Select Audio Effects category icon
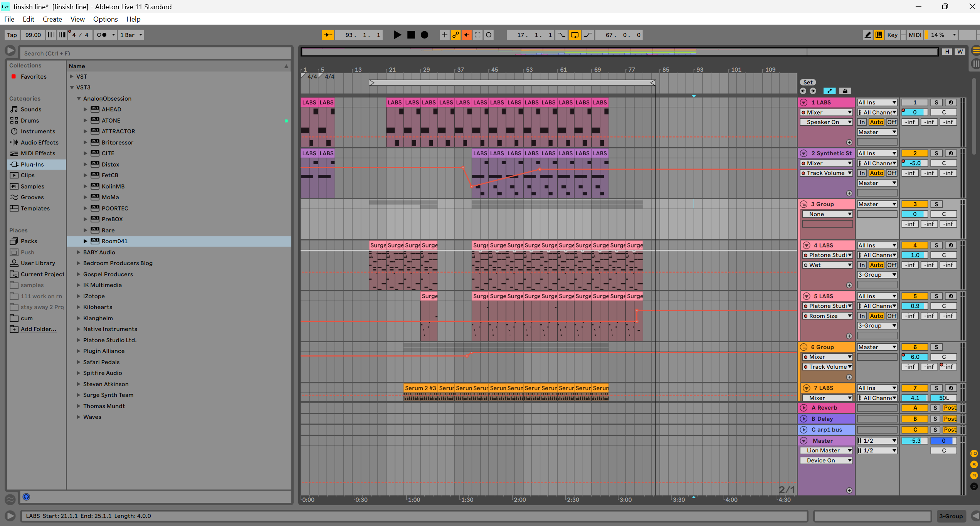This screenshot has height=526, width=980. (x=14, y=142)
